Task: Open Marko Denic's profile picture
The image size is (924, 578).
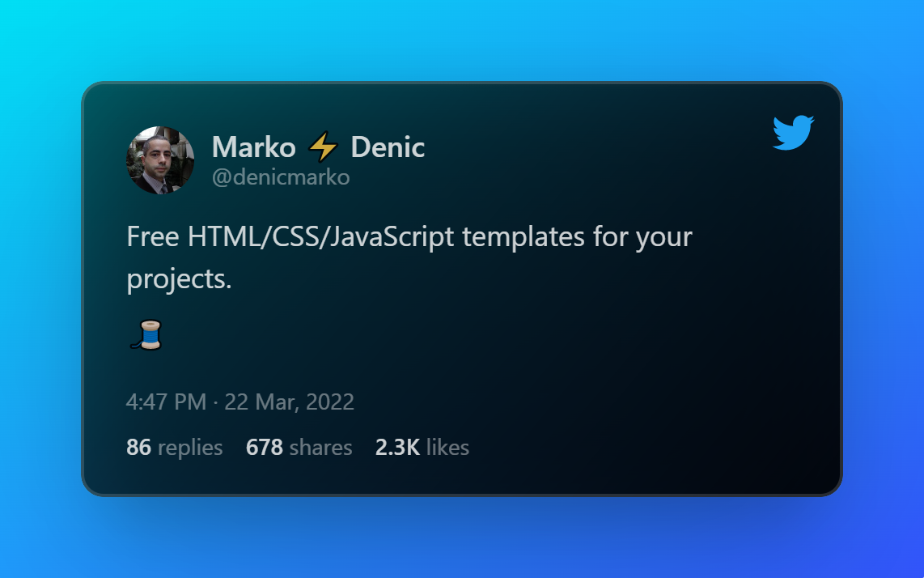Action: pyautogui.click(x=160, y=160)
